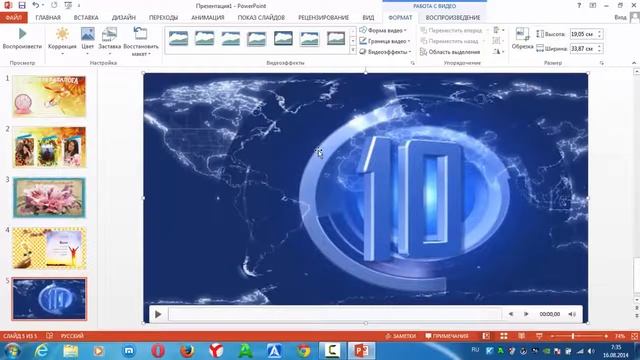This screenshot has width=640, height=360.
Task: Click the РУССКИЙ language indicator
Action: 72,336
